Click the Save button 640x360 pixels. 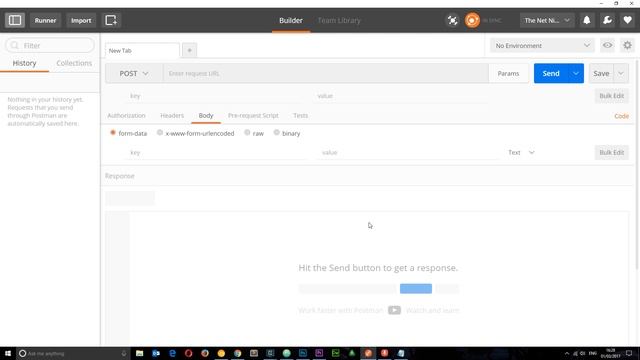pos(601,73)
